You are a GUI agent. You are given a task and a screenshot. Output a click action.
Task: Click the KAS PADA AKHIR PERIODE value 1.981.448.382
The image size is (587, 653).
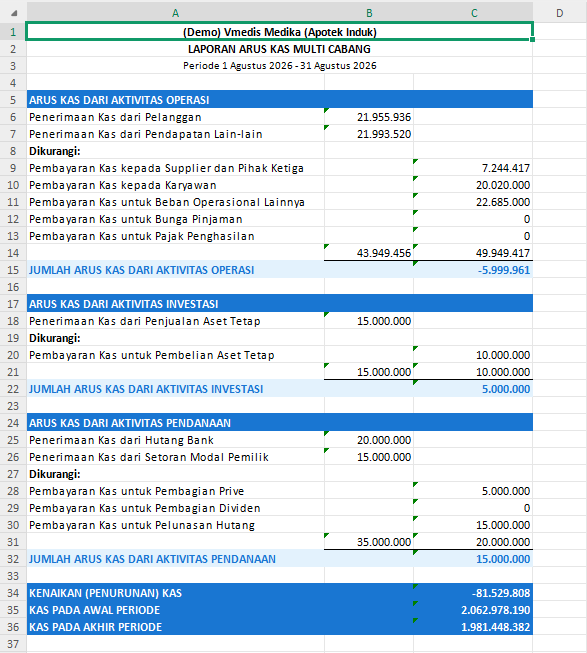tap(473, 627)
